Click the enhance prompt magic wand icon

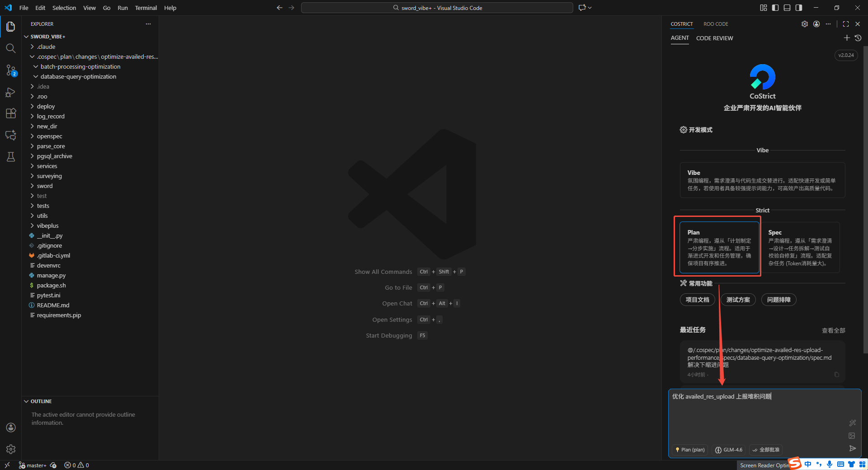tap(852, 423)
